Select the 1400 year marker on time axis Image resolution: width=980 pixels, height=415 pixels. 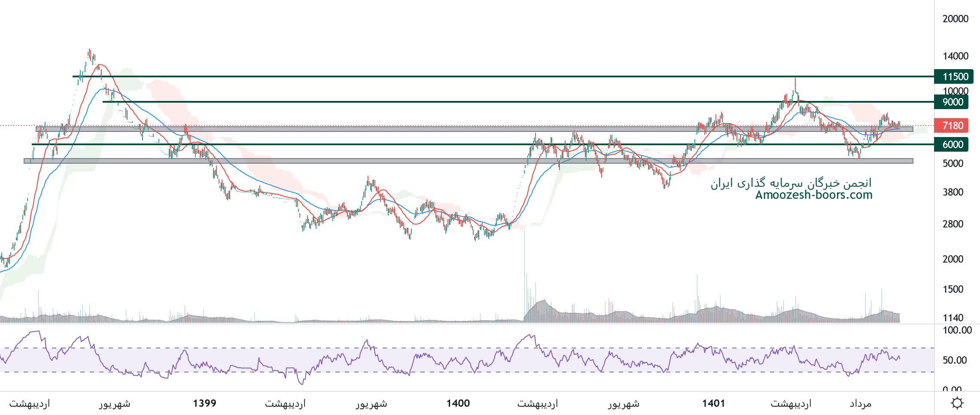[x=458, y=403]
